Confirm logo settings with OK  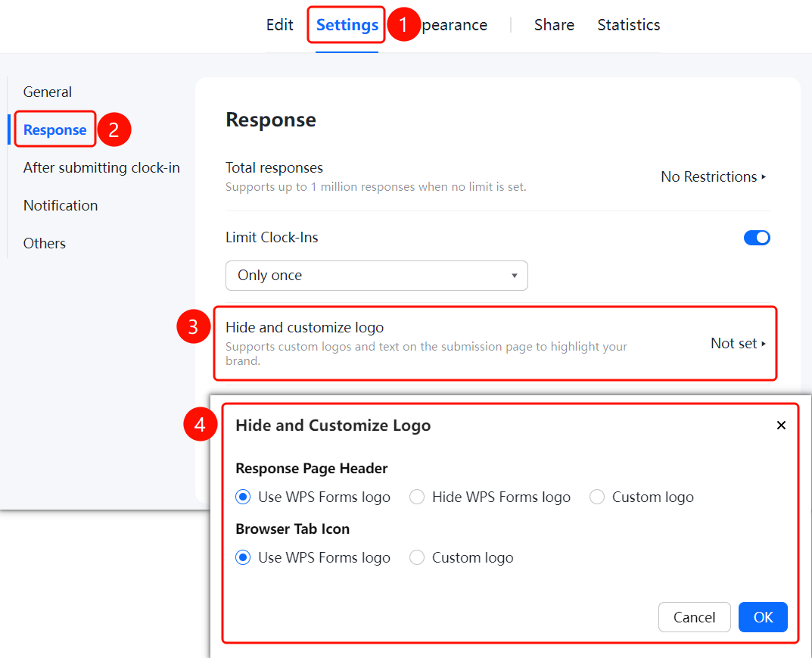[x=763, y=617]
